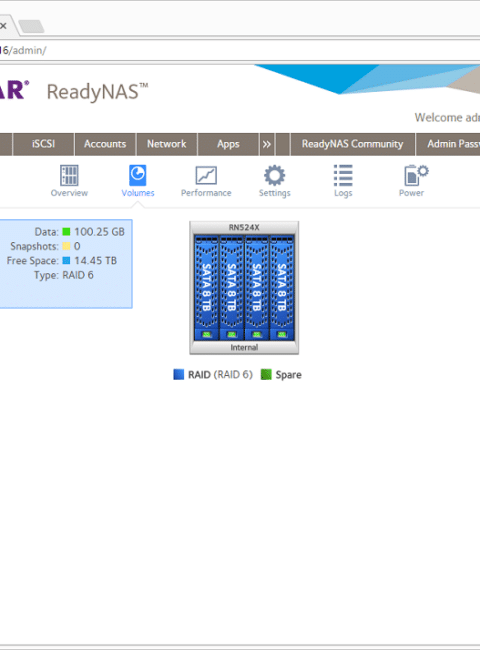The image size is (480, 650).
Task: Select the third SATA 8 TB disk
Action: click(257, 288)
